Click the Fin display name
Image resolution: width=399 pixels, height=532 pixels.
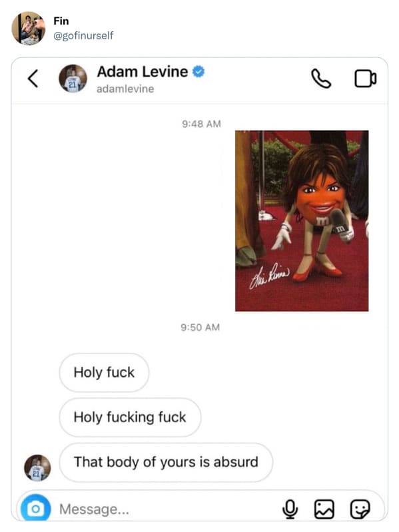click(x=61, y=21)
